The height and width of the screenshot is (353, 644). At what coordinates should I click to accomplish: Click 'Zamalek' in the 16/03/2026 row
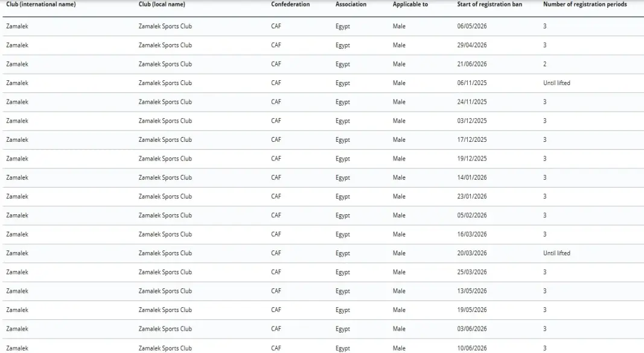18,234
